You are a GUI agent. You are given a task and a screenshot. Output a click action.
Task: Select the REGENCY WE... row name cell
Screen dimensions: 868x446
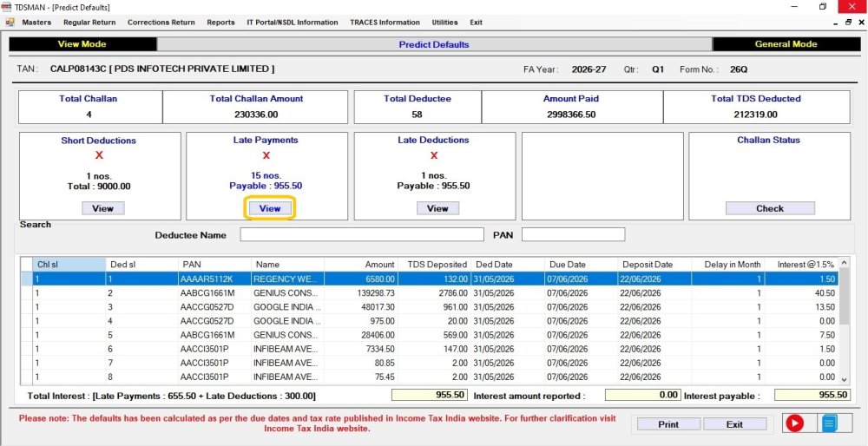[287, 279]
